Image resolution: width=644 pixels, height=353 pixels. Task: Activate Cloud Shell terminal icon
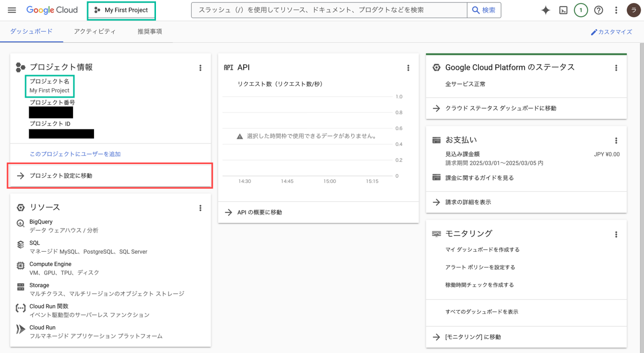pyautogui.click(x=563, y=10)
